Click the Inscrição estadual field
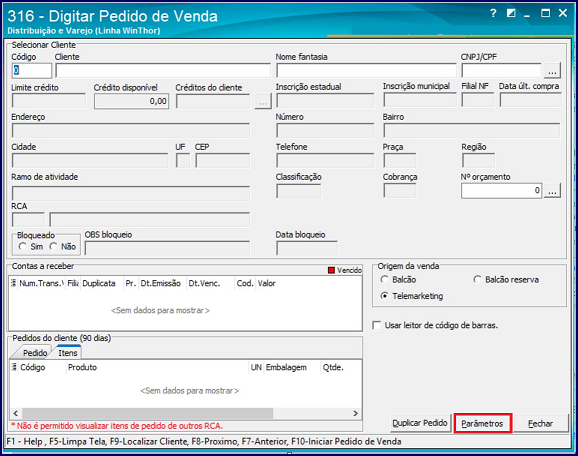 325,100
